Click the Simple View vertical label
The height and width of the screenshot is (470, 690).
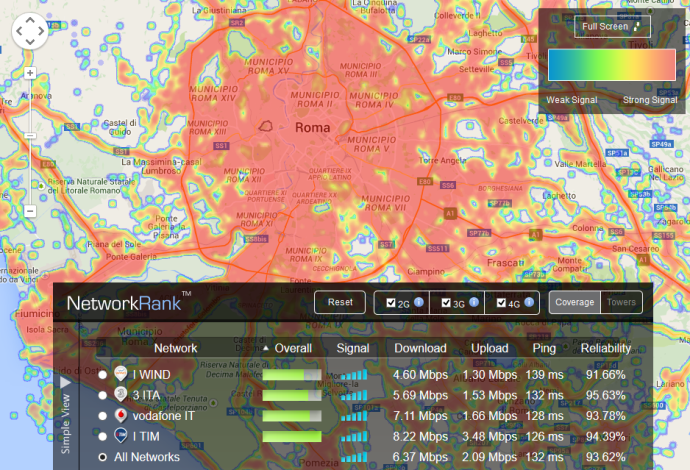coord(66,424)
